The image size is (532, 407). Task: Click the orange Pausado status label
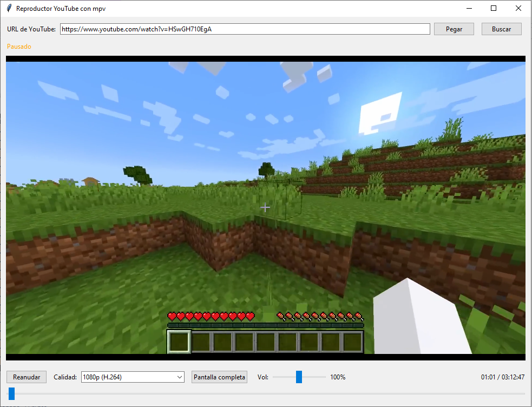(19, 47)
